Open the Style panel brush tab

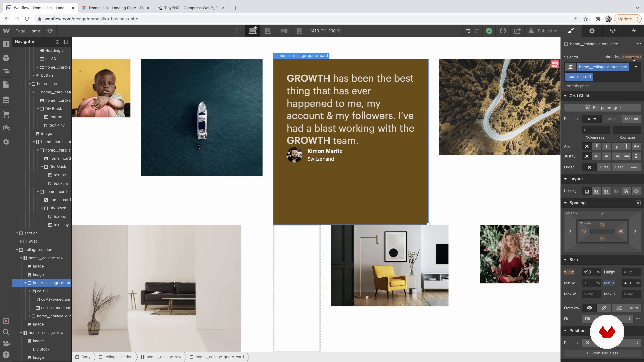(x=571, y=31)
